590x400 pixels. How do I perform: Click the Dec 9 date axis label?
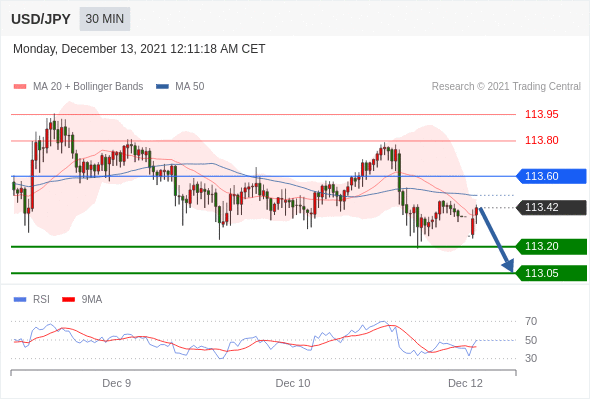pyautogui.click(x=117, y=383)
